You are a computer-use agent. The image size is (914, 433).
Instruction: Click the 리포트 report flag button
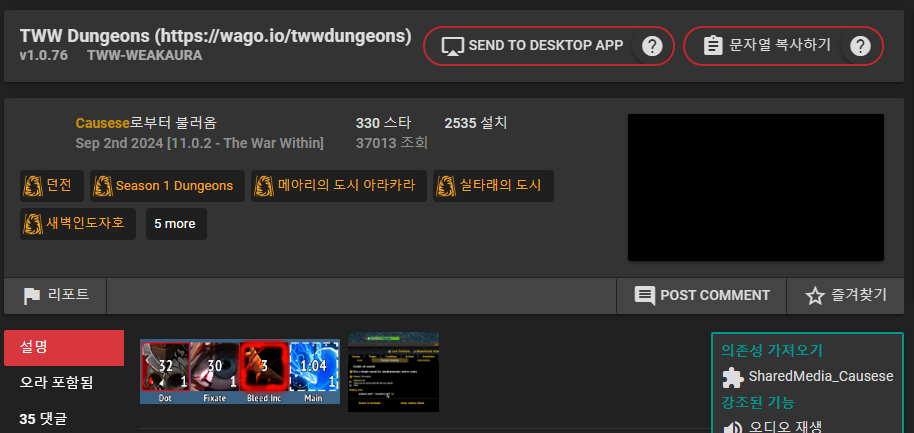pyautogui.click(x=56, y=295)
